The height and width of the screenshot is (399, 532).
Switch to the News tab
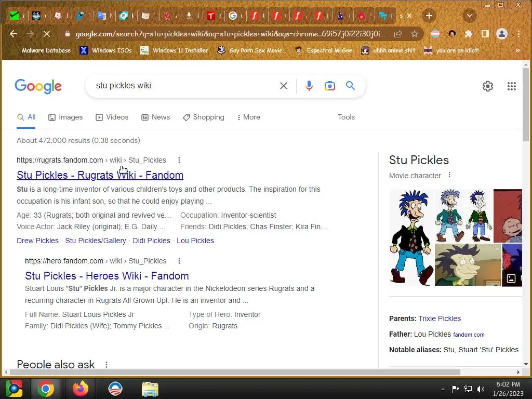pos(156,117)
